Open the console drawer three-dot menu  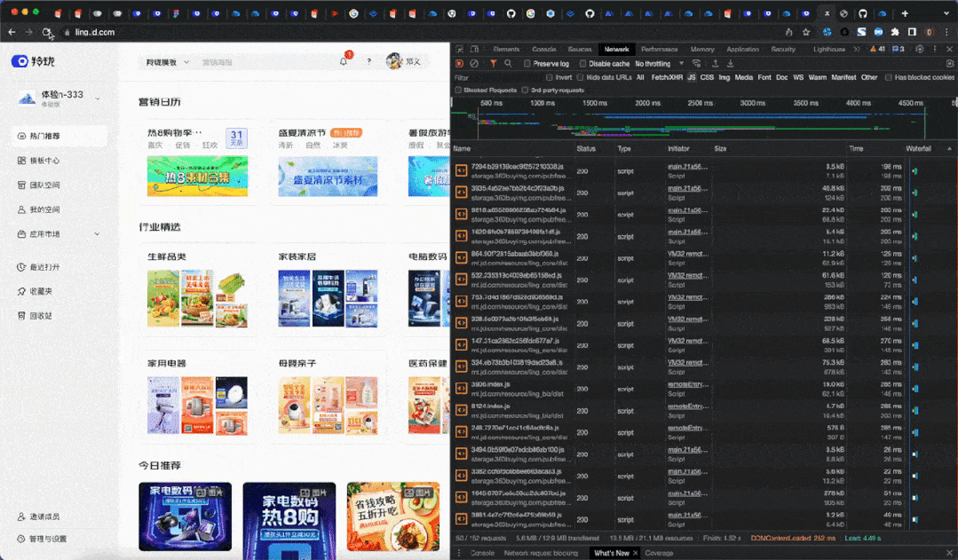tap(459, 553)
